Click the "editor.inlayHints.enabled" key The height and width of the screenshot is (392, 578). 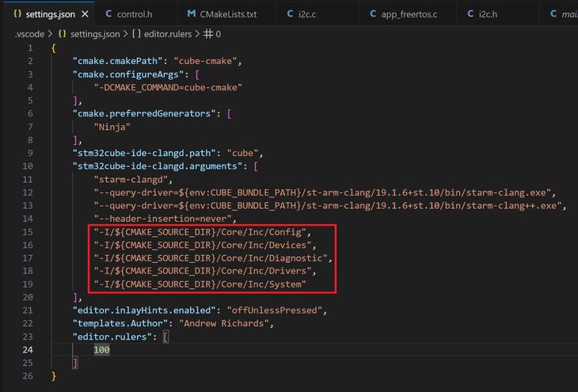point(144,310)
